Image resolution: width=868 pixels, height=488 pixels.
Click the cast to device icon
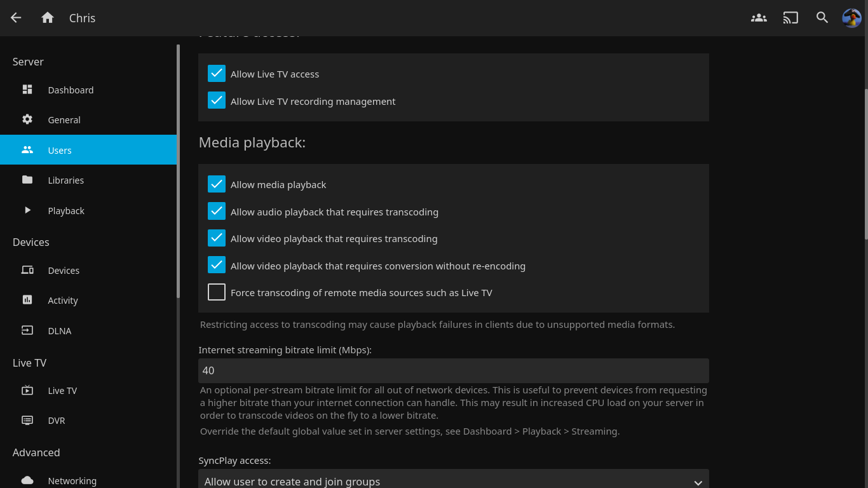pyautogui.click(x=790, y=18)
